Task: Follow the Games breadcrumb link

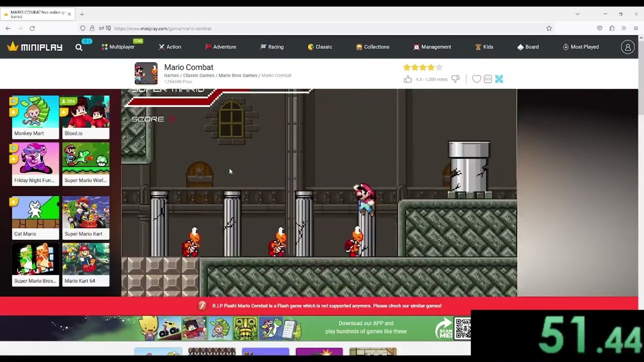Action: pyautogui.click(x=171, y=75)
